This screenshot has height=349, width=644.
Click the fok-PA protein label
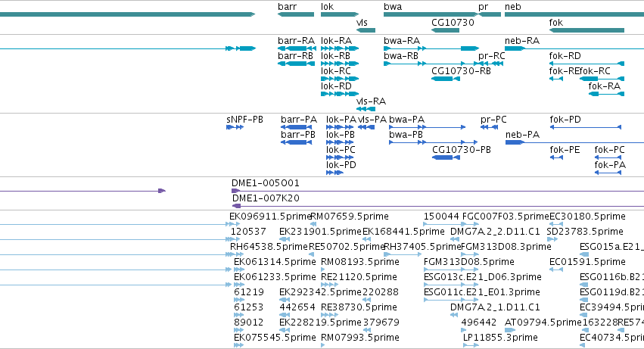point(610,165)
